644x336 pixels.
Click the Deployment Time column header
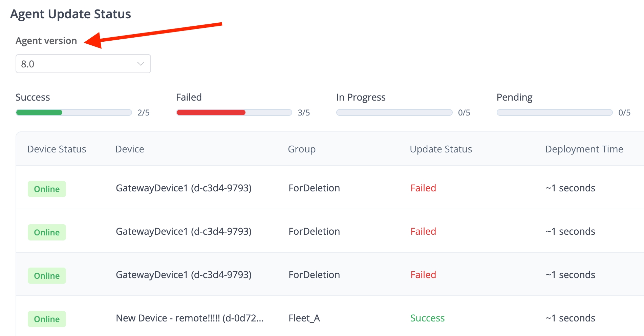tap(584, 149)
